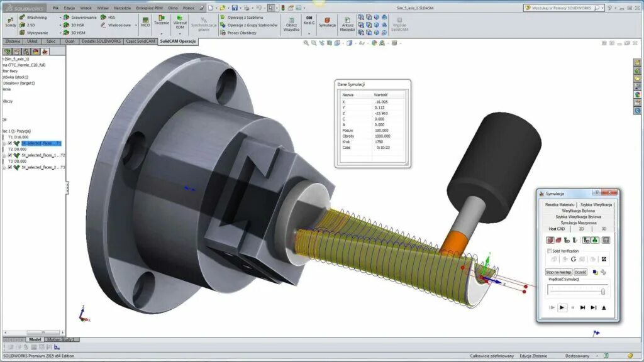Open the Enterprise PDM menu
644x362 pixels.
point(150,8)
